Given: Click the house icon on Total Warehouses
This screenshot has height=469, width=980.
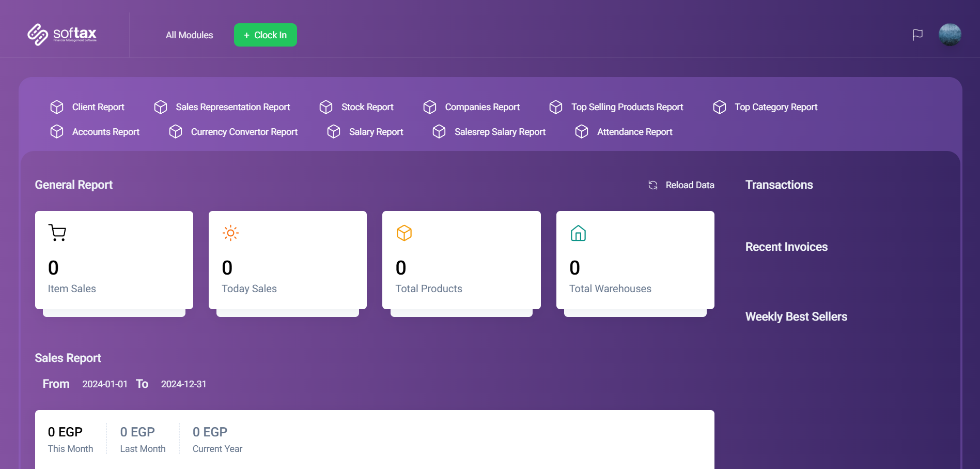Looking at the screenshot, I should click(x=578, y=233).
